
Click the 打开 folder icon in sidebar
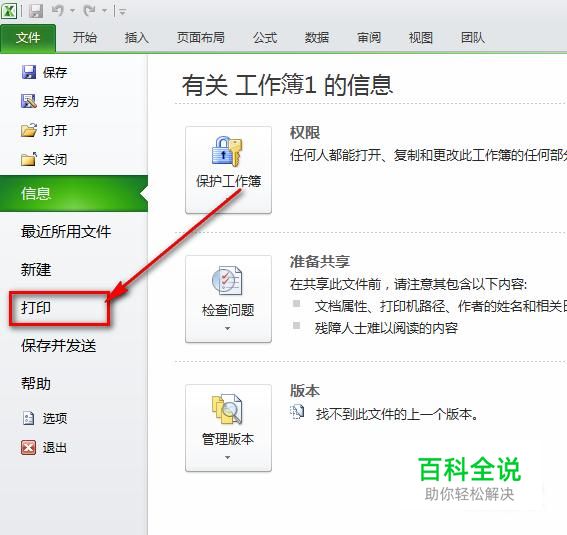(x=29, y=130)
